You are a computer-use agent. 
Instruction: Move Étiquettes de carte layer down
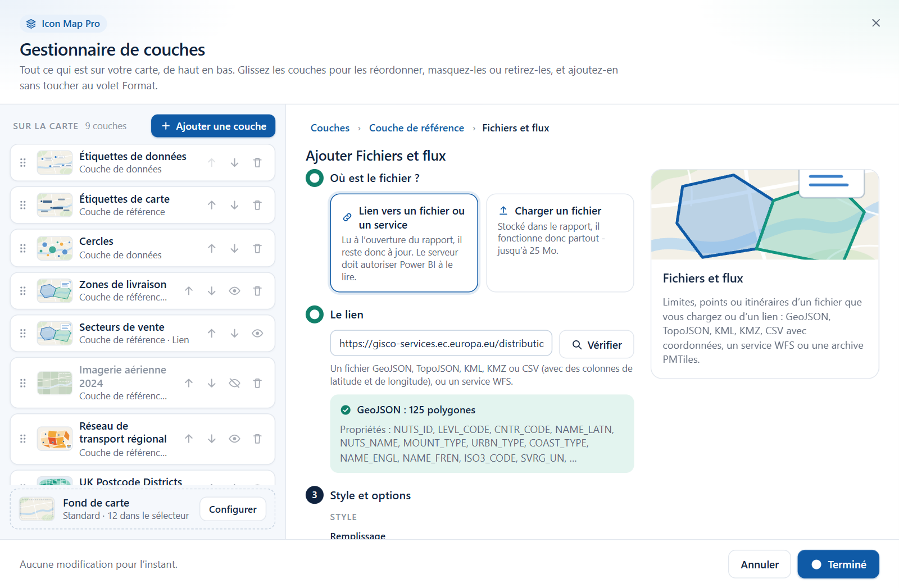pyautogui.click(x=234, y=206)
